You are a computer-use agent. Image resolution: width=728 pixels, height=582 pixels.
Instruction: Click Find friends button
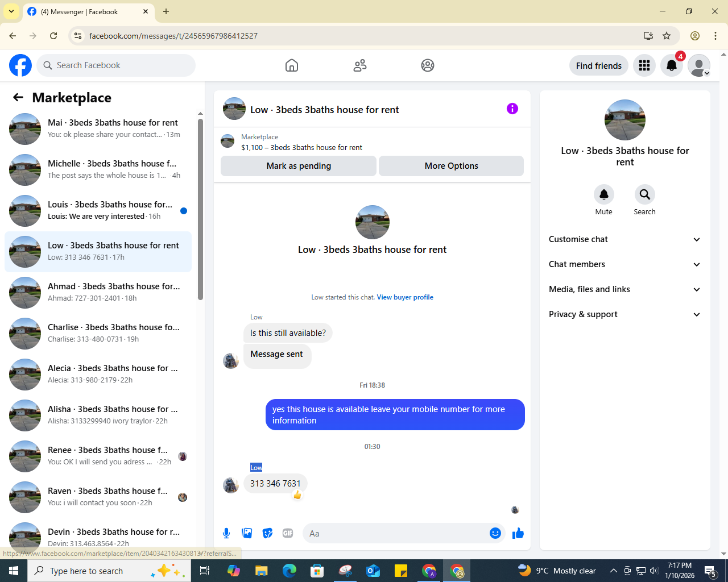coord(599,65)
